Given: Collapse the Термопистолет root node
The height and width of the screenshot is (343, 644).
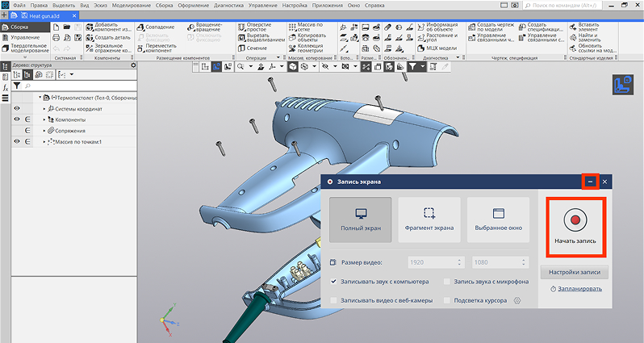Looking at the screenshot, I should tap(40, 98).
